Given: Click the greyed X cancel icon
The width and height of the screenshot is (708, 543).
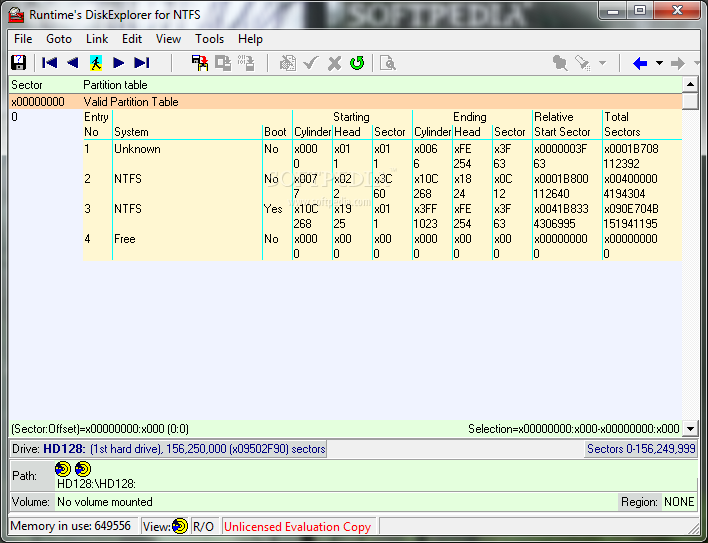Looking at the screenshot, I should [x=334, y=63].
